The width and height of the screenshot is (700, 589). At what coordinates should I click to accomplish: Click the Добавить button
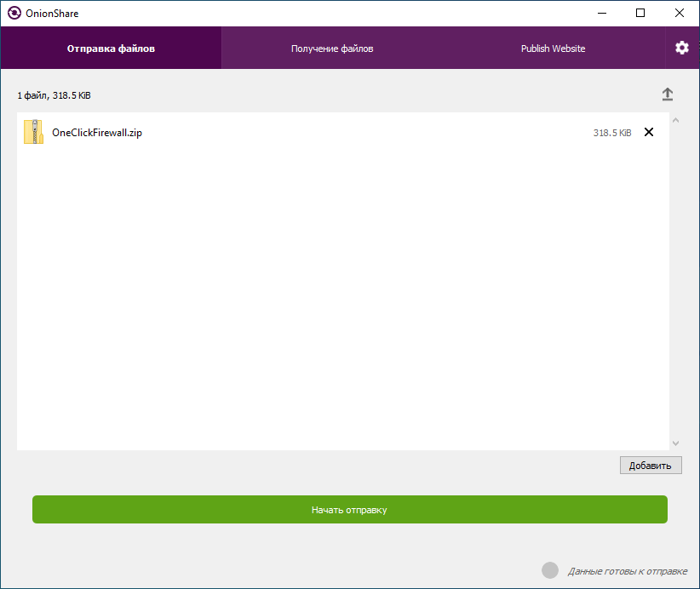coord(651,466)
